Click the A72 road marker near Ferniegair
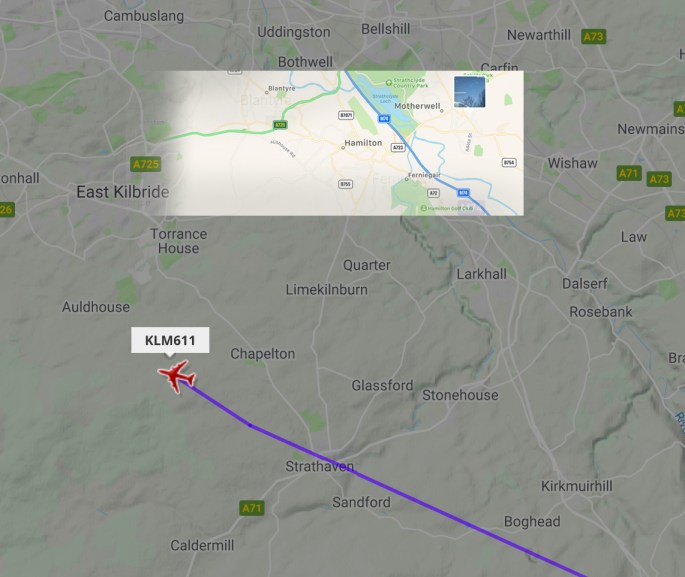The width and height of the screenshot is (685, 577). (x=433, y=193)
